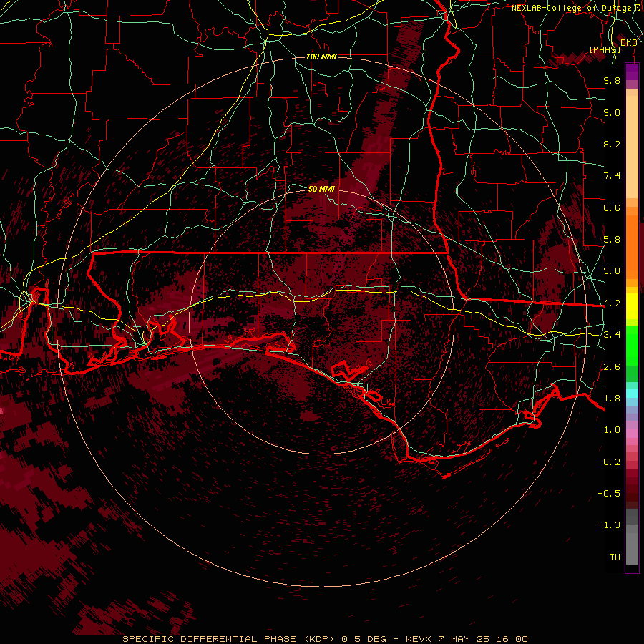Click the 9.8 value on the color scale
The height and width of the screenshot is (644, 644).
point(612,80)
